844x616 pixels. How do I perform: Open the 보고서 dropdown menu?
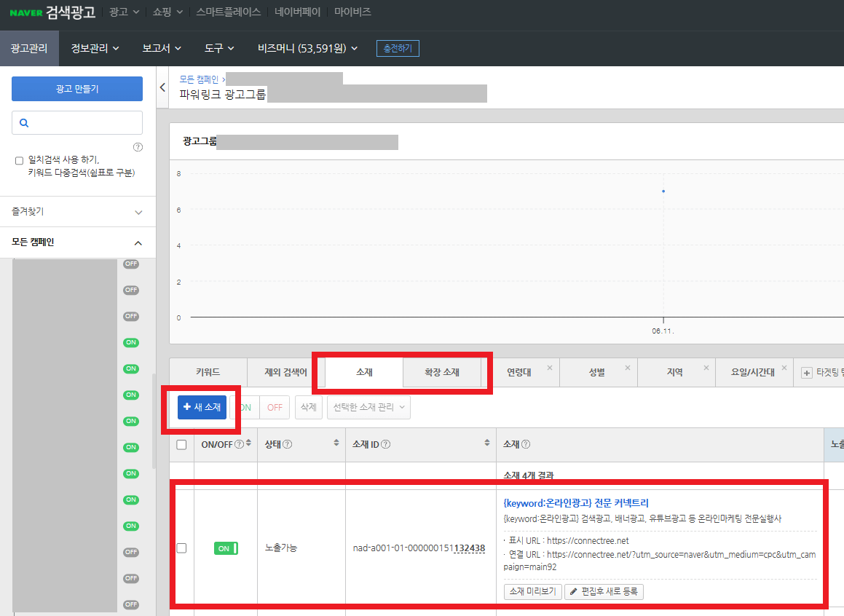pyautogui.click(x=162, y=48)
